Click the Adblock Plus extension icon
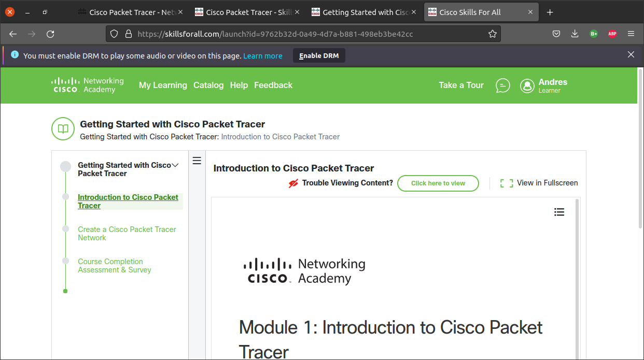644x360 pixels. 612,34
